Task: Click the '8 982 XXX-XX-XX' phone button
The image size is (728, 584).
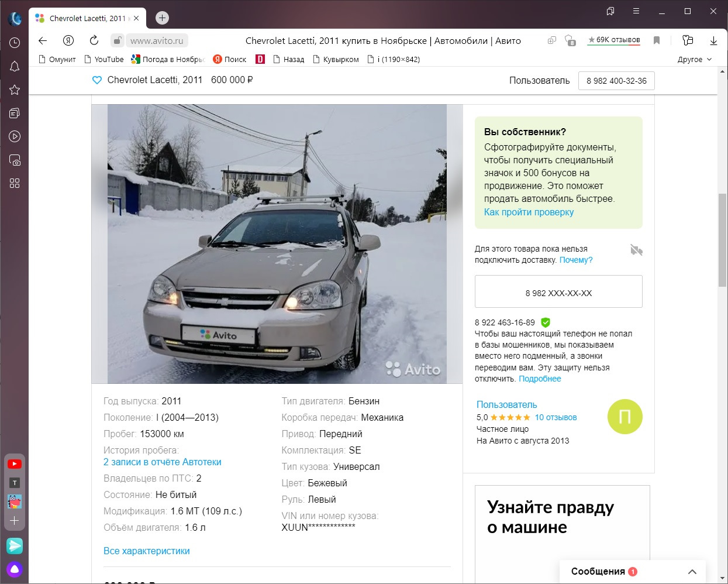Action: coord(558,291)
